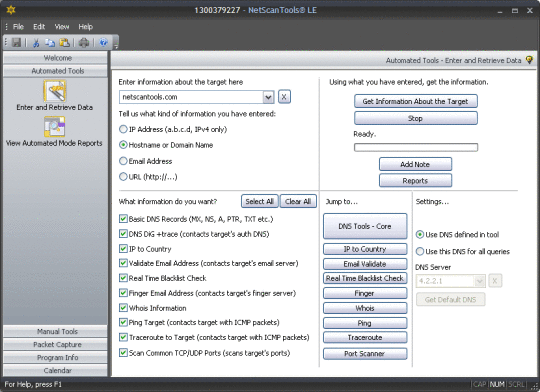The height and width of the screenshot is (392, 540).
Task: Click Get Information About the Target button
Action: [x=416, y=101]
